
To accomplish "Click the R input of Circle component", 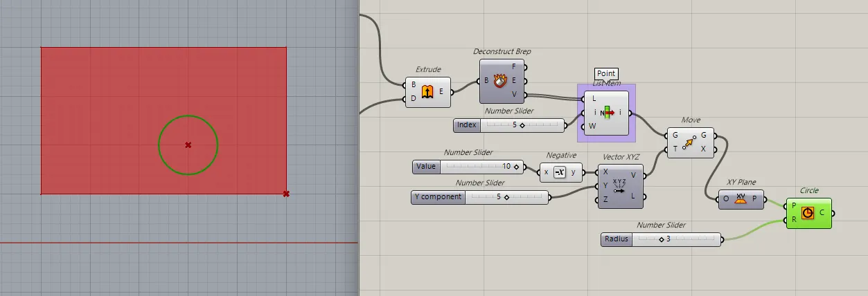I will tap(793, 220).
